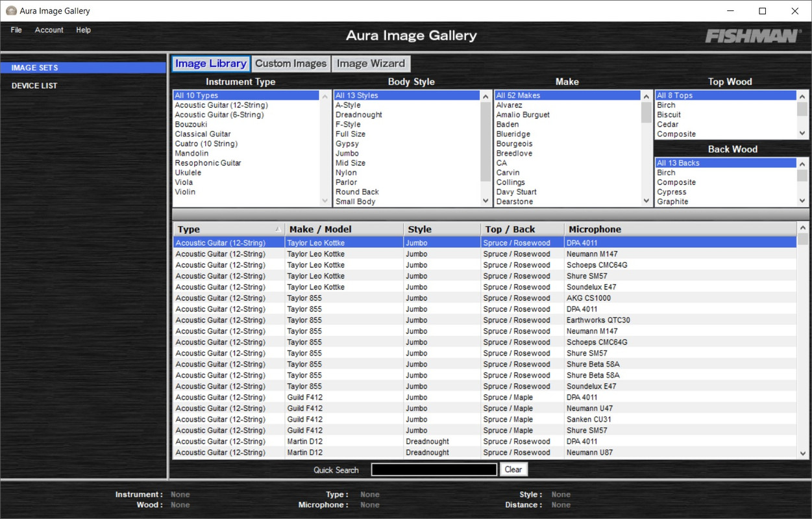Viewport: 812px width, 519px height.
Task: Click Instrument Type list scroll down arrow
Action: click(325, 201)
